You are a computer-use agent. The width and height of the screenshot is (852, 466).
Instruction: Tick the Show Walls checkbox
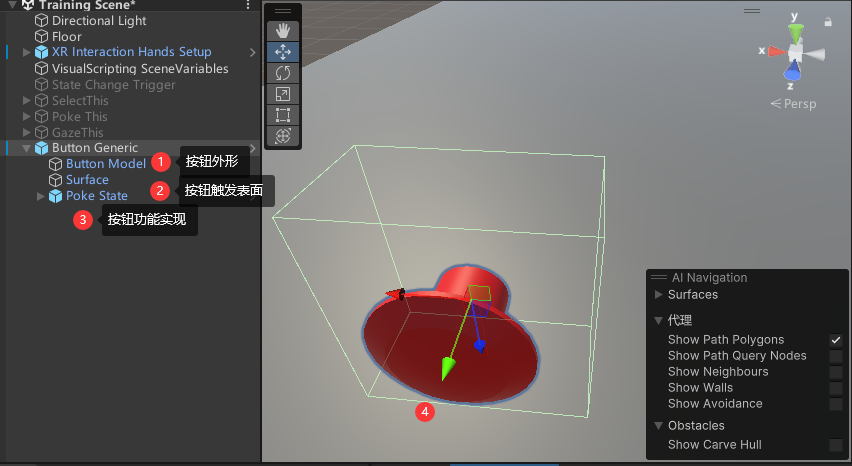click(x=835, y=388)
